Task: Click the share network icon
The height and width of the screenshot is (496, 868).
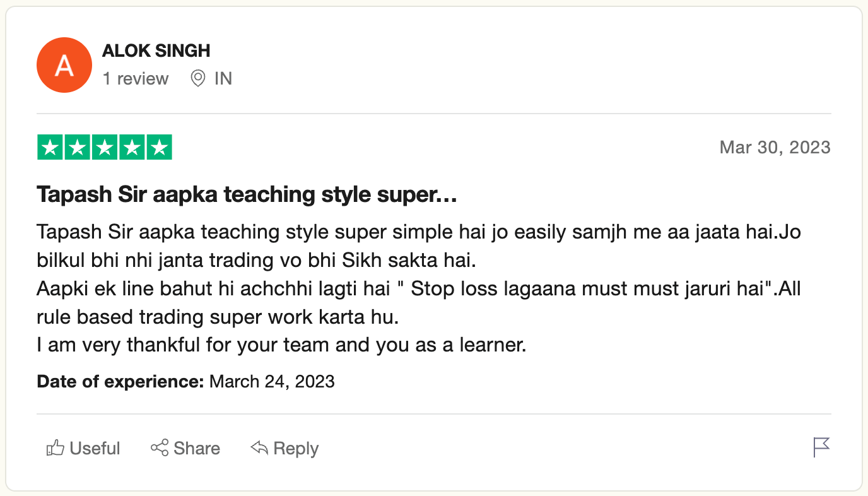Action: click(x=160, y=448)
